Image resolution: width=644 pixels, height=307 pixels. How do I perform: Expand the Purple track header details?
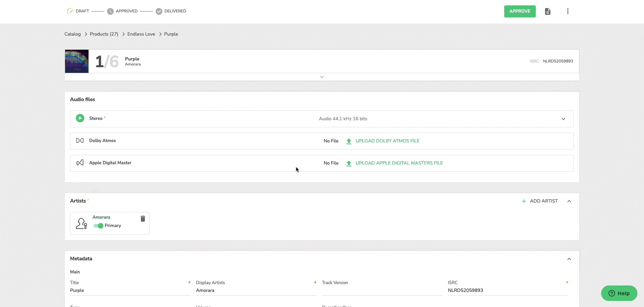click(322, 77)
